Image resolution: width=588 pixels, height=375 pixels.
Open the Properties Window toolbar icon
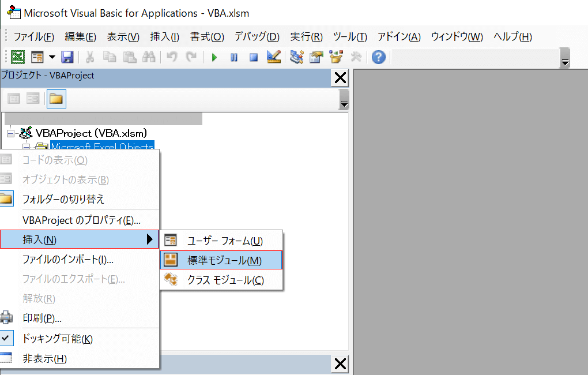pyautogui.click(x=316, y=57)
